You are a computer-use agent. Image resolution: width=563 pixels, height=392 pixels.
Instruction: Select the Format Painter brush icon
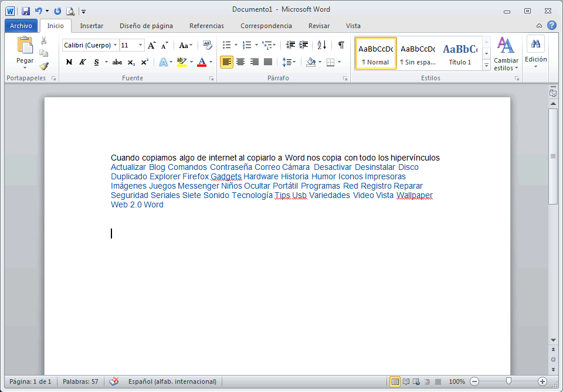[x=44, y=66]
